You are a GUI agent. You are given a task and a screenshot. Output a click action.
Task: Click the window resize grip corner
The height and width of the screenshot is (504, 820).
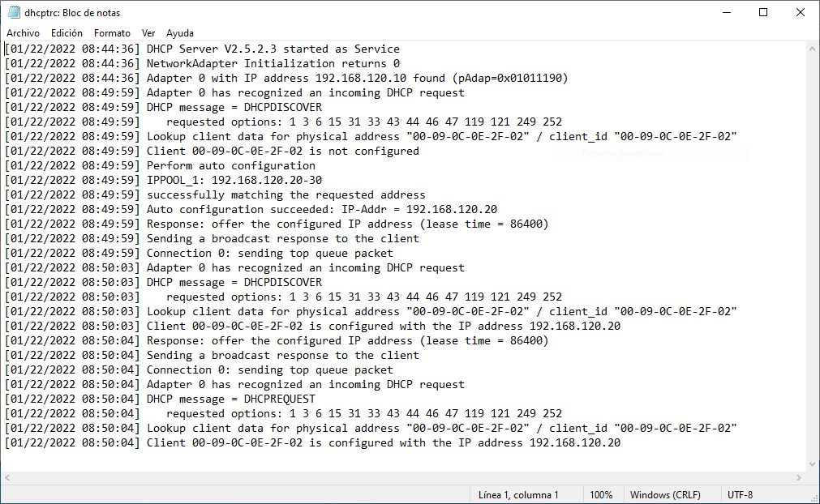click(x=814, y=499)
